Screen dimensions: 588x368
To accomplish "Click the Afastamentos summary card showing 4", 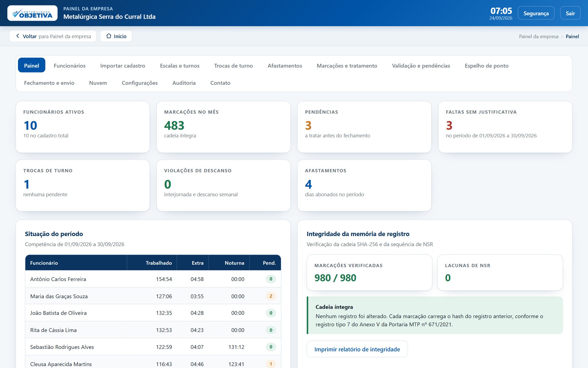I will click(364, 185).
